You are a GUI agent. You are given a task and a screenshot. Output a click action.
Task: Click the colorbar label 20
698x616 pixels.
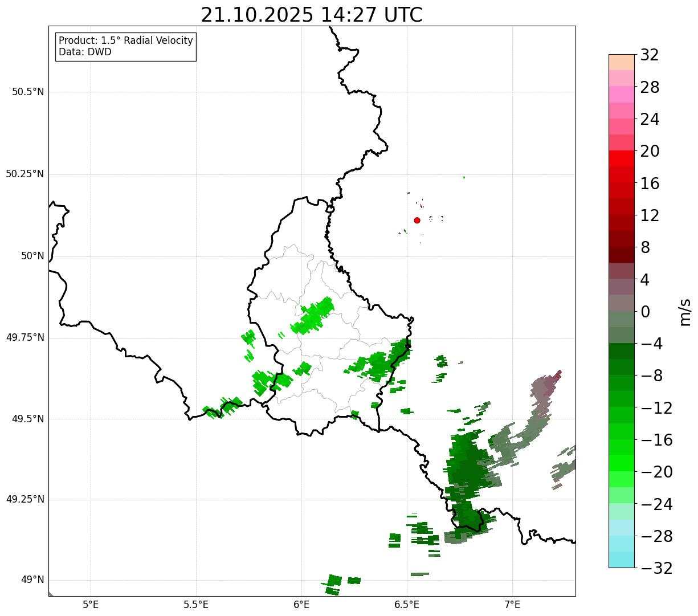(x=650, y=152)
